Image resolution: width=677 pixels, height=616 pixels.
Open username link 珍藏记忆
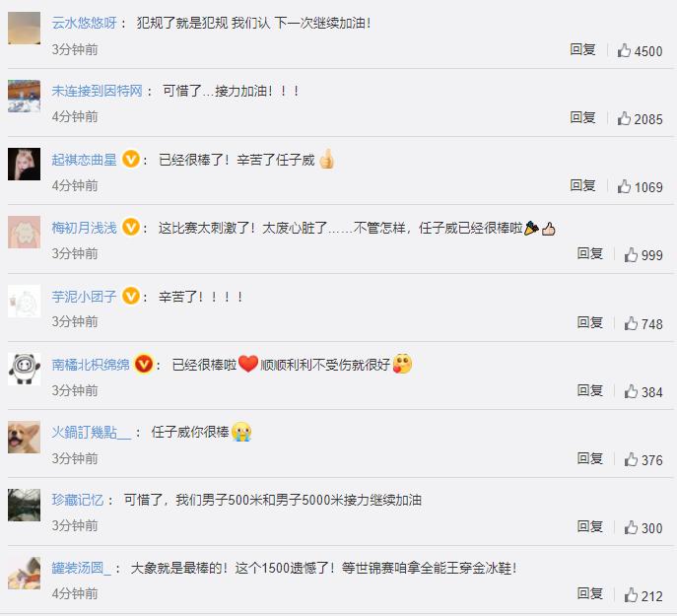click(x=78, y=500)
